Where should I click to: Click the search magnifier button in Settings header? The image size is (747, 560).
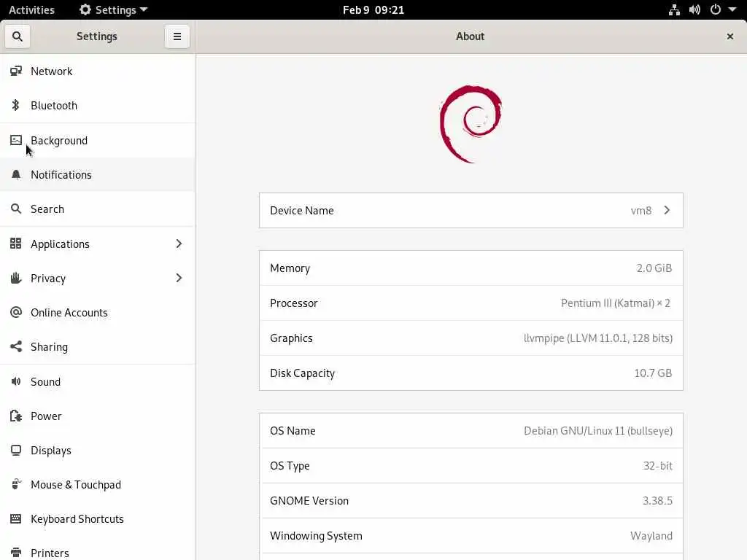click(18, 36)
